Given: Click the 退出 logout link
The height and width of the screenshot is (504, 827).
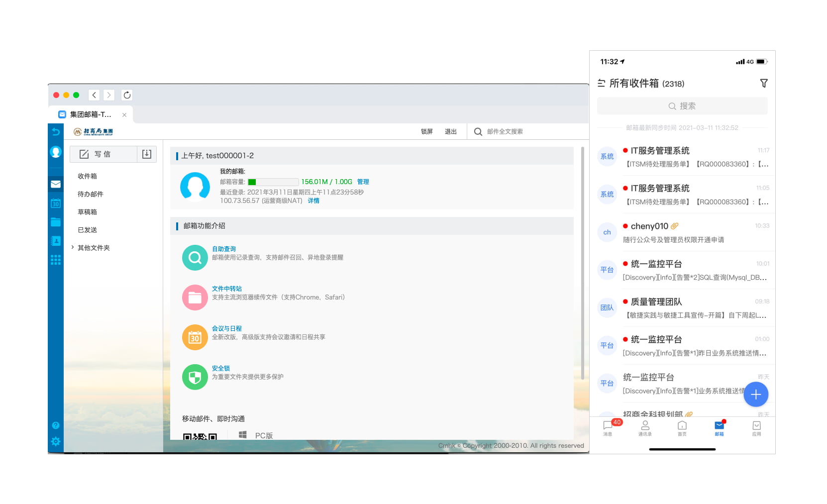Looking at the screenshot, I should [x=451, y=131].
